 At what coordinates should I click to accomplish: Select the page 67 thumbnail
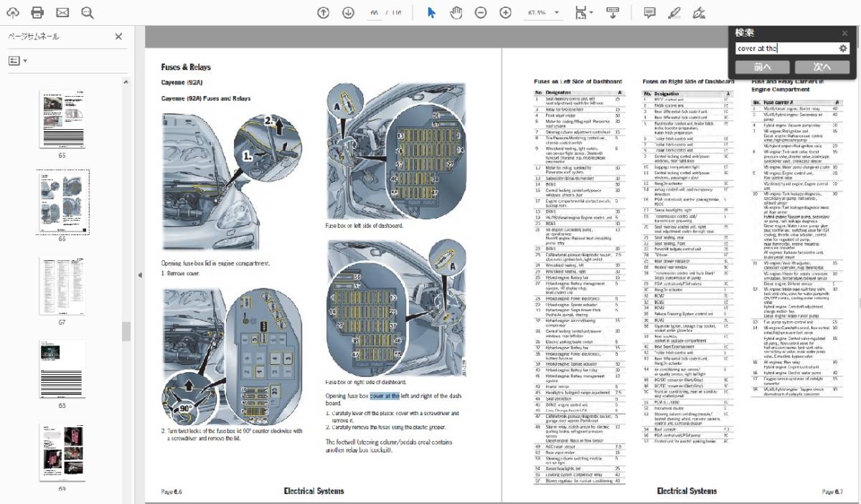(62, 287)
